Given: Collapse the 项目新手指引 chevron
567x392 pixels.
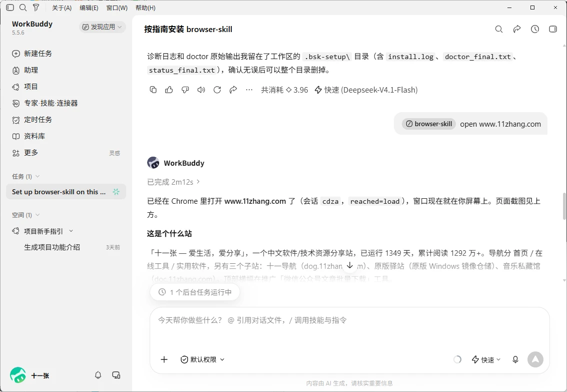Looking at the screenshot, I should click(x=71, y=231).
